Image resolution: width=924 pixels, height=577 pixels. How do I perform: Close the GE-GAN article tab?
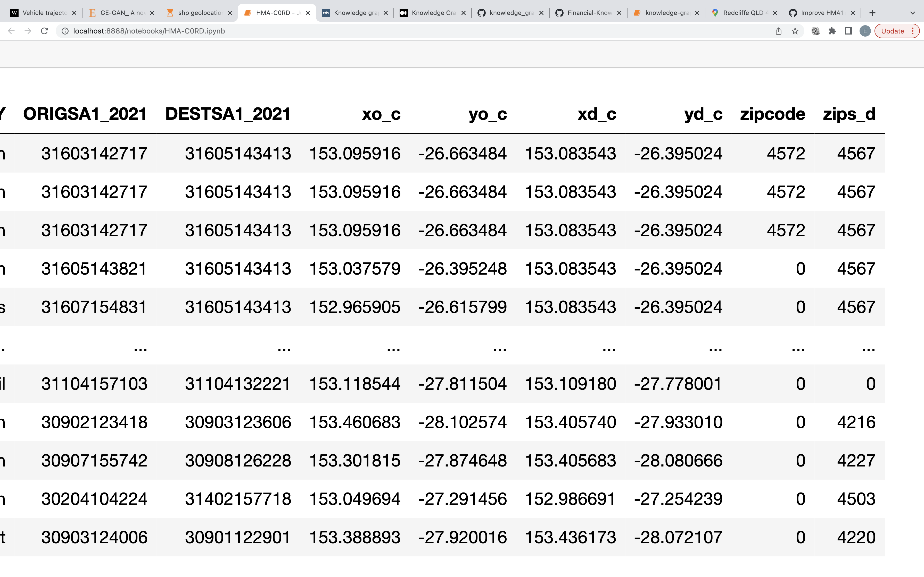click(x=152, y=13)
